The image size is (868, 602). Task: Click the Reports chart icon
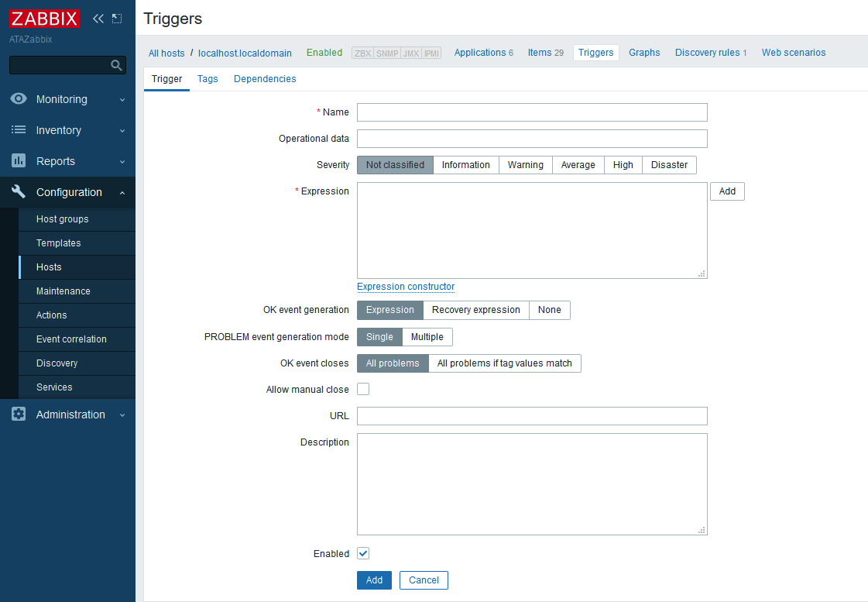(19, 161)
